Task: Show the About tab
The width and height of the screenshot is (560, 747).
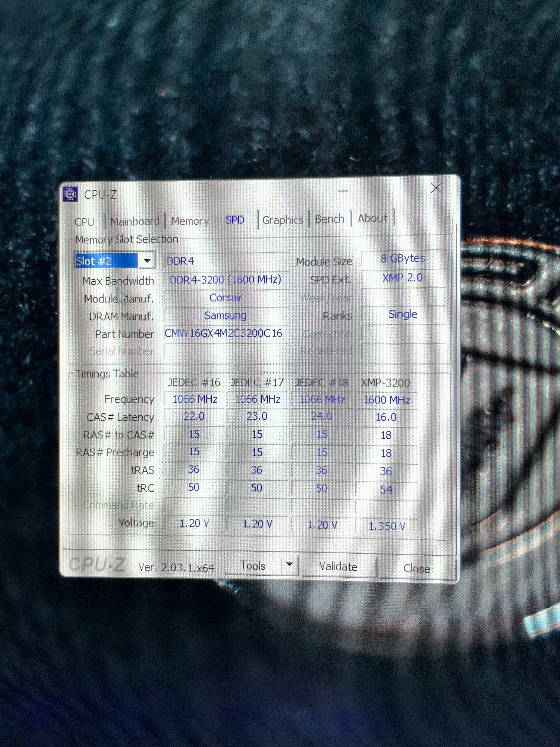Action: tap(372, 218)
